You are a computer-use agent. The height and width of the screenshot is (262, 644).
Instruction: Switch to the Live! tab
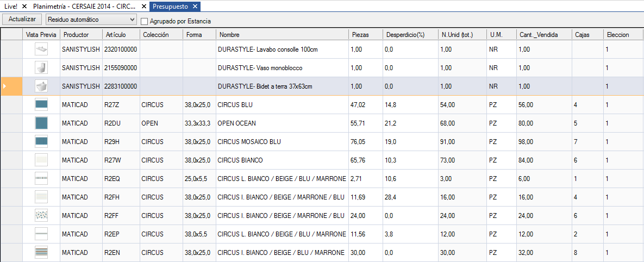[11, 6]
